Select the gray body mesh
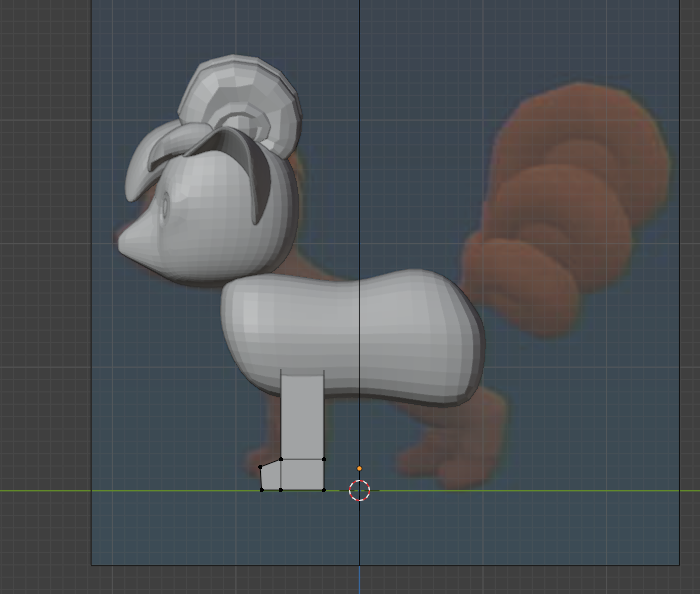 [x=353, y=337]
